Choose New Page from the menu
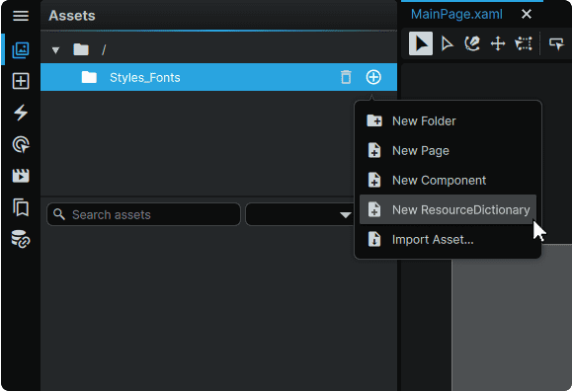Image resolution: width=573 pixels, height=392 pixels. (x=448, y=150)
